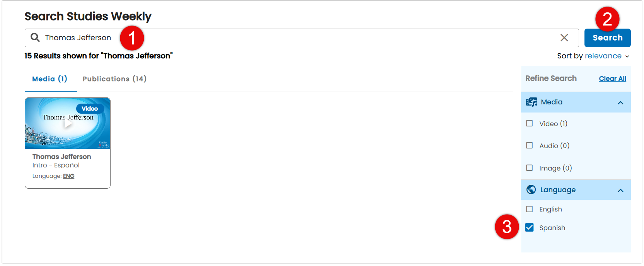Collapse the Language filter section chevron
The height and width of the screenshot is (266, 644).
[x=620, y=190]
